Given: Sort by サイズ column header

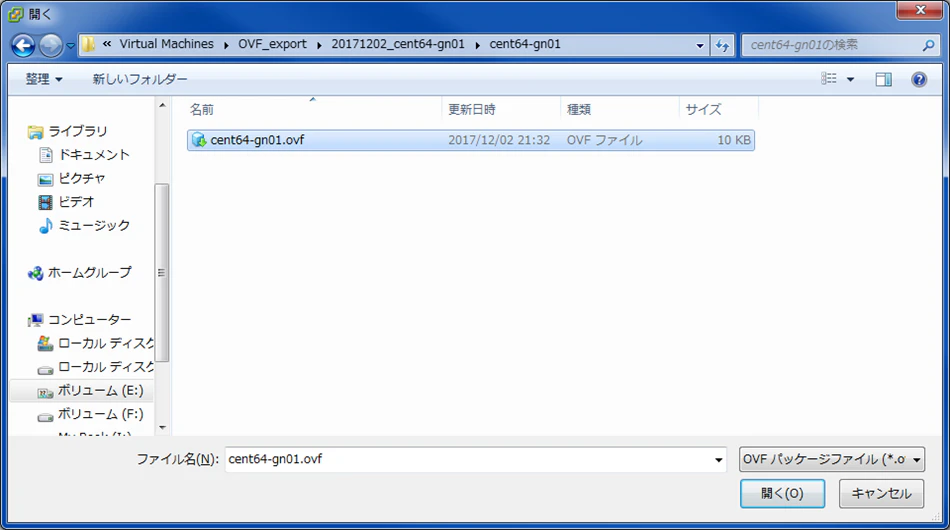Looking at the screenshot, I should pos(719,110).
